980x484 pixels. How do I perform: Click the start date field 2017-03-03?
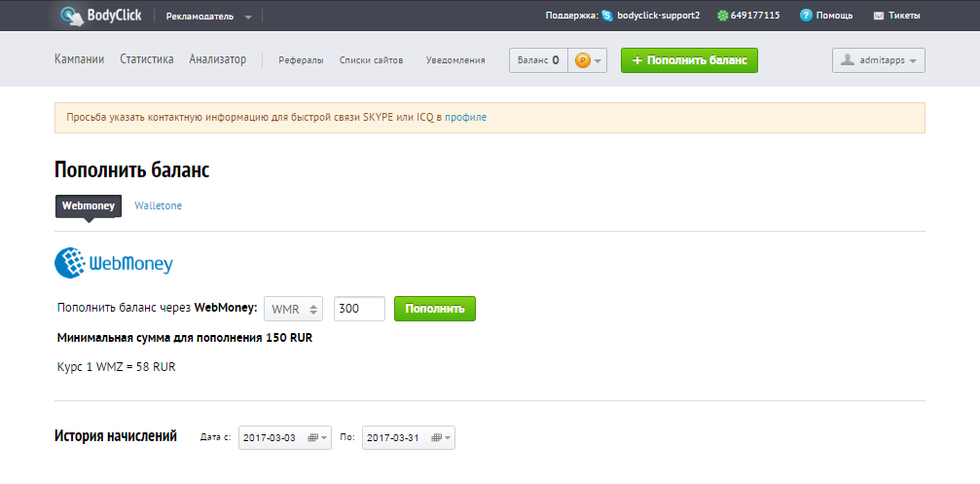click(284, 437)
